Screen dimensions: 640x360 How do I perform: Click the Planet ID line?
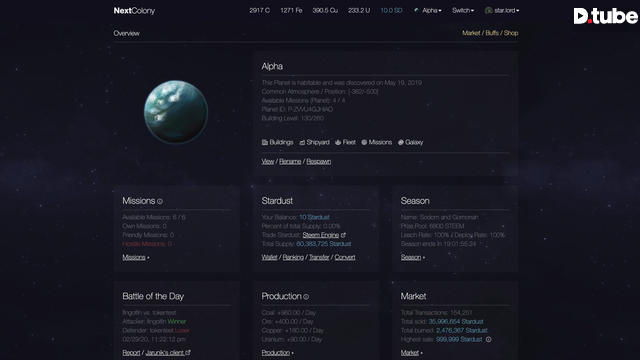tap(297, 109)
